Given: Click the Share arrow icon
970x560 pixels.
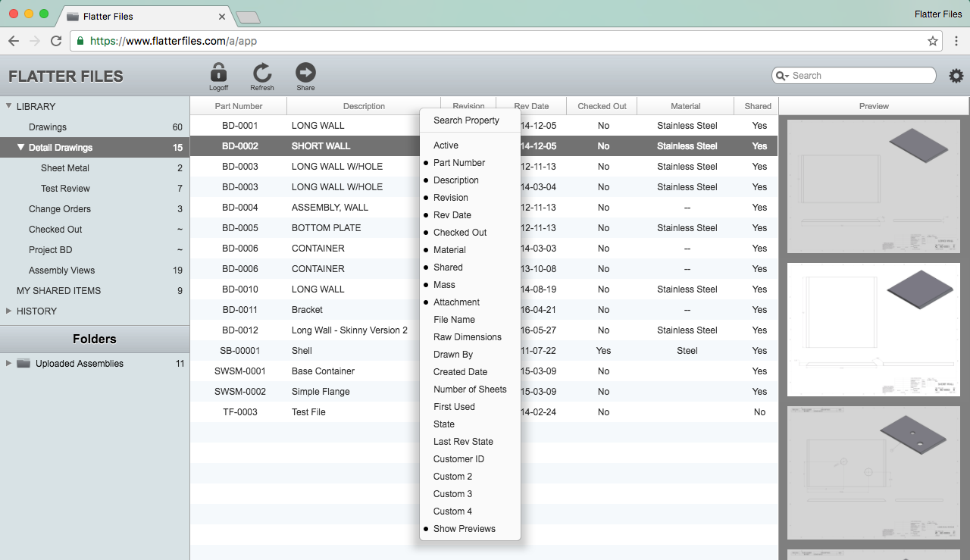Looking at the screenshot, I should click(305, 72).
